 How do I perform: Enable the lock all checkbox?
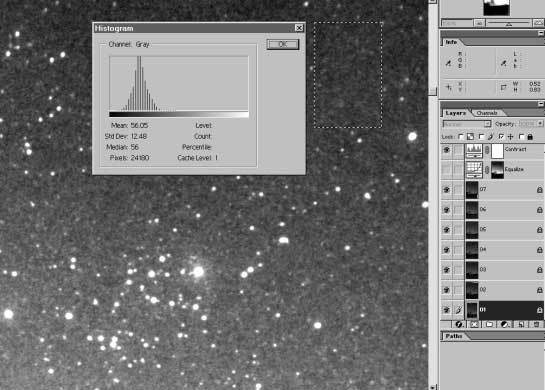click(521, 137)
